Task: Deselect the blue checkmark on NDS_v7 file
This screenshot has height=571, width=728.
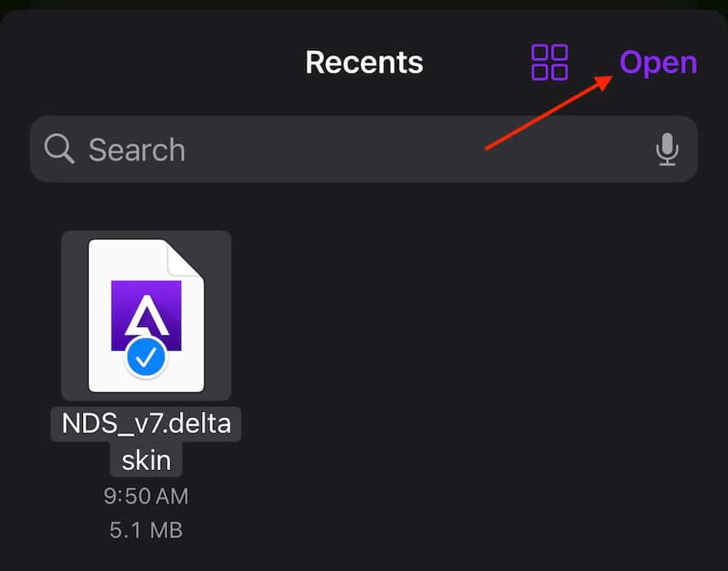Action: (x=147, y=356)
